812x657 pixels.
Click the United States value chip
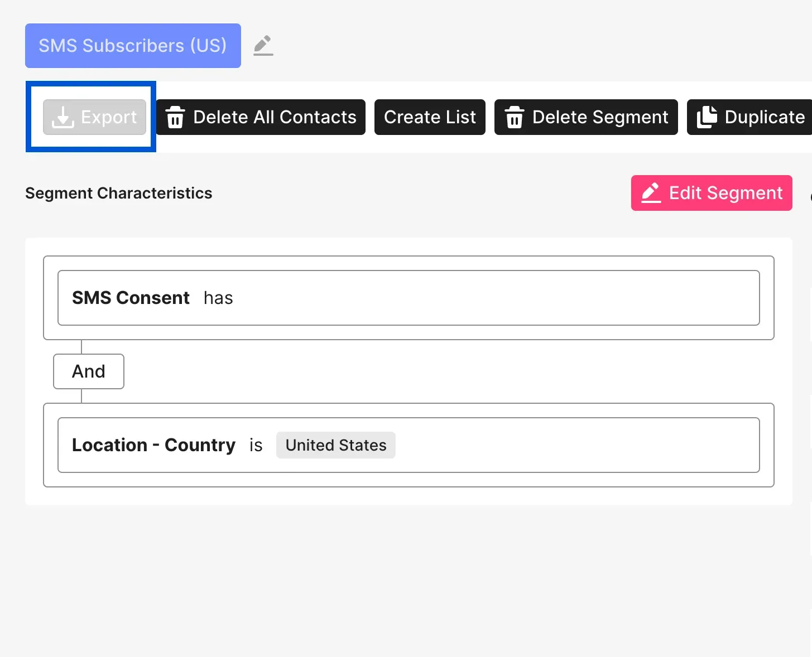[336, 445]
